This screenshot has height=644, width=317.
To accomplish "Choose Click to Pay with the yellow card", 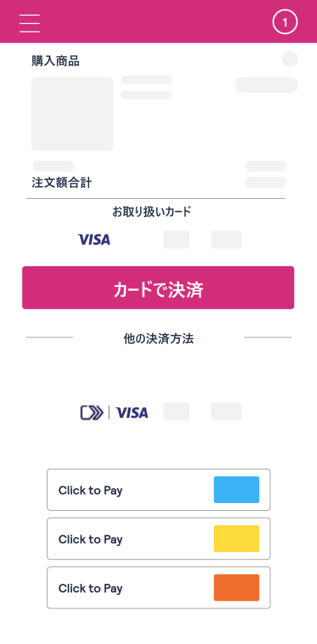I will click(x=158, y=539).
